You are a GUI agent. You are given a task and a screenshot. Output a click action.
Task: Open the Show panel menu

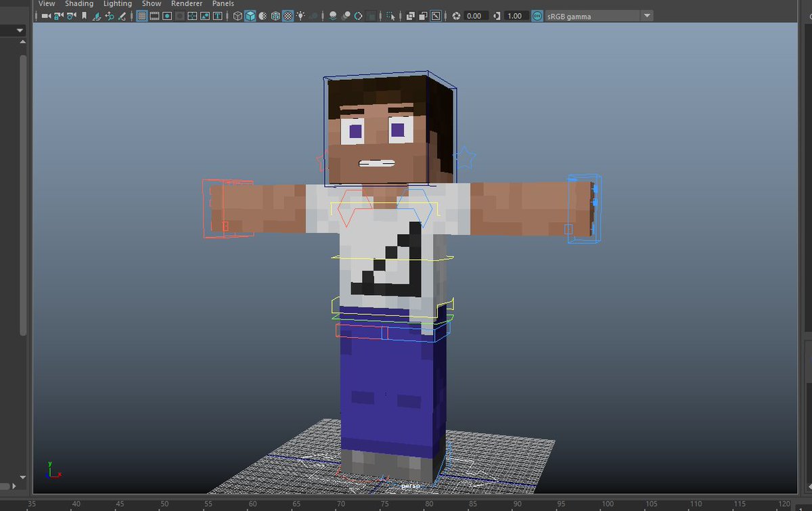tap(152, 3)
